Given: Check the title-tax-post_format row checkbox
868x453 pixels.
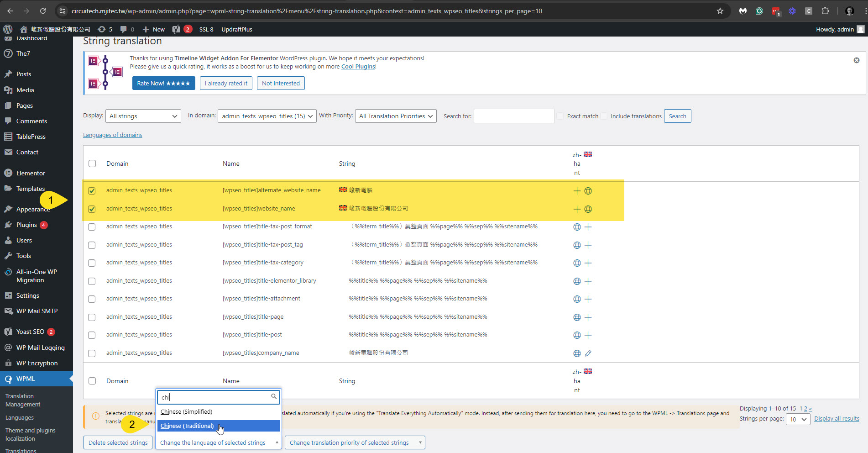Looking at the screenshot, I should click(x=92, y=227).
